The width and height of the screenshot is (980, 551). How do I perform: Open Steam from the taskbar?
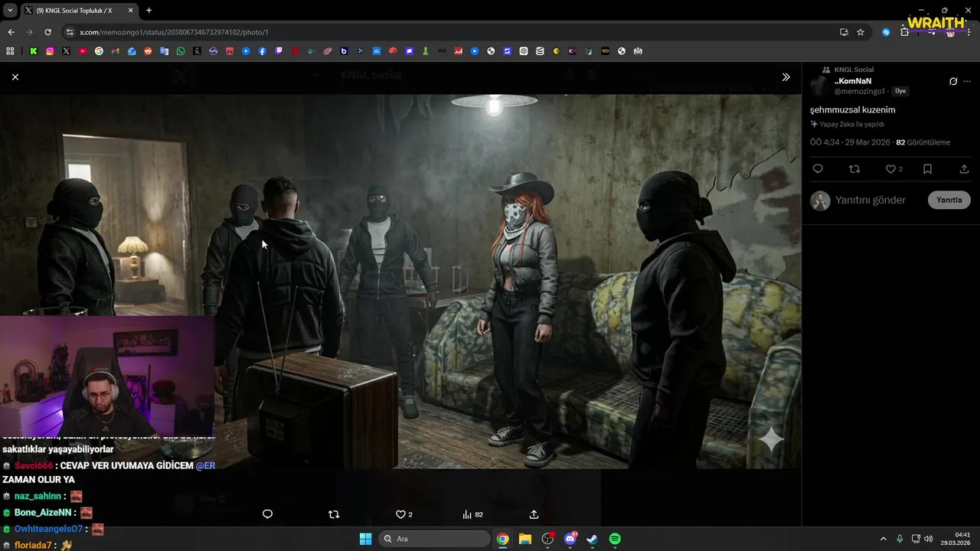pos(593,539)
